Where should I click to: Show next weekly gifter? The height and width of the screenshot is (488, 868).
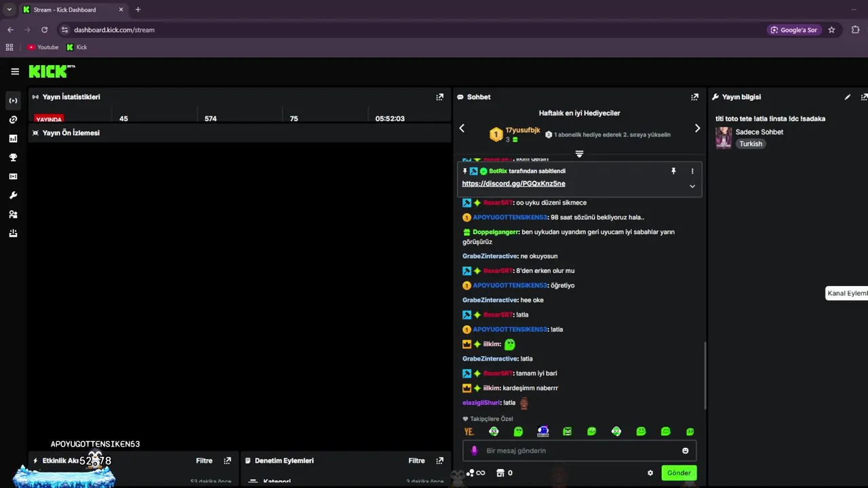[697, 128]
